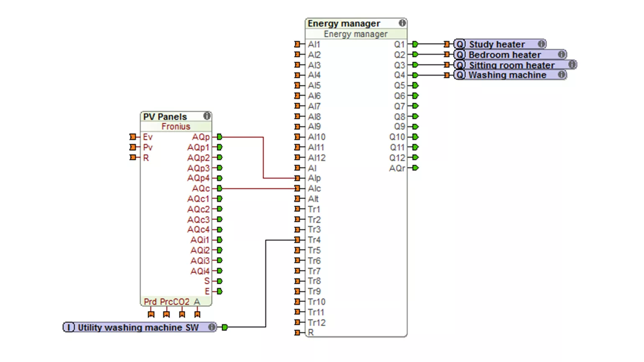The width and height of the screenshot is (644, 362).
Task: Click the PV Panels block title
Action: tap(165, 117)
